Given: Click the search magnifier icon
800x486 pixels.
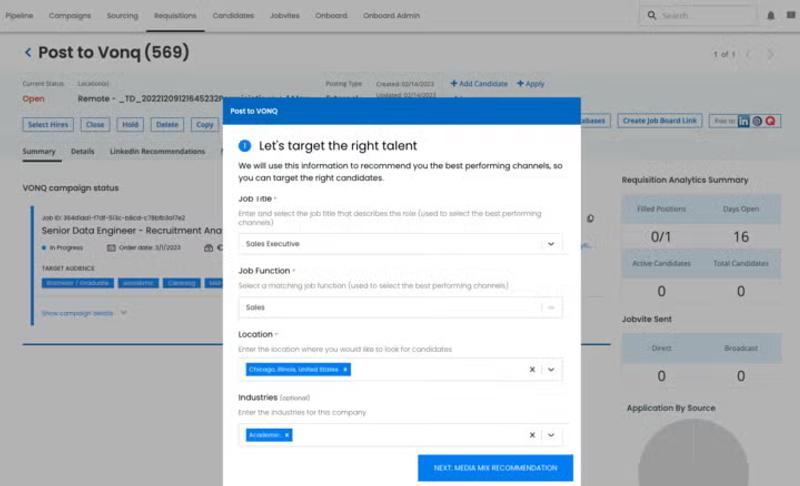Looking at the screenshot, I should (652, 15).
